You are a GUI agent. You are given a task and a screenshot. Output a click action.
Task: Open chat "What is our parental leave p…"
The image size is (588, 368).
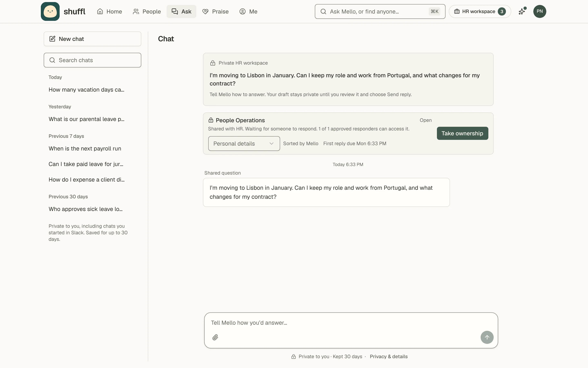[x=87, y=119]
